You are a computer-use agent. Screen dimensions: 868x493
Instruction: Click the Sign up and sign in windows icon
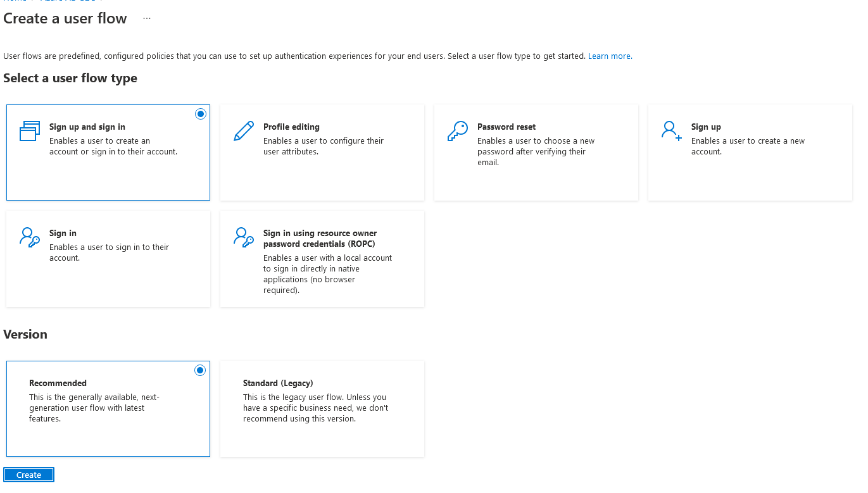click(30, 131)
